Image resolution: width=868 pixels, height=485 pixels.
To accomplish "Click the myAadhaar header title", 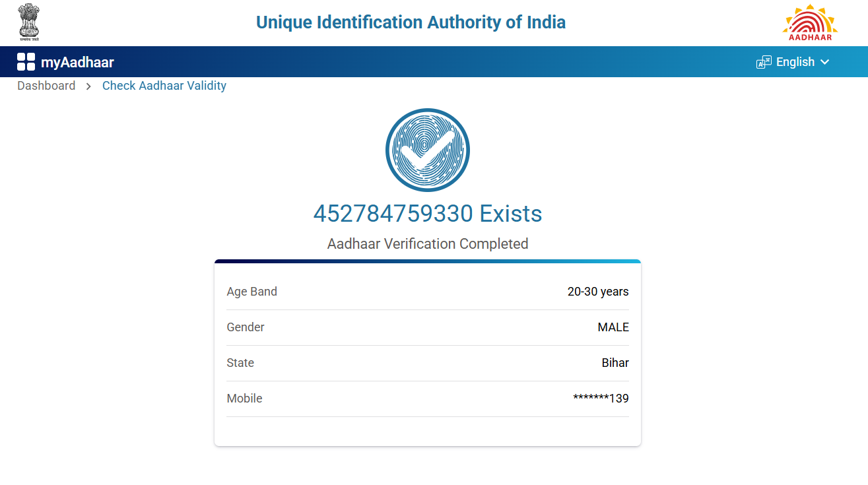I will point(77,63).
